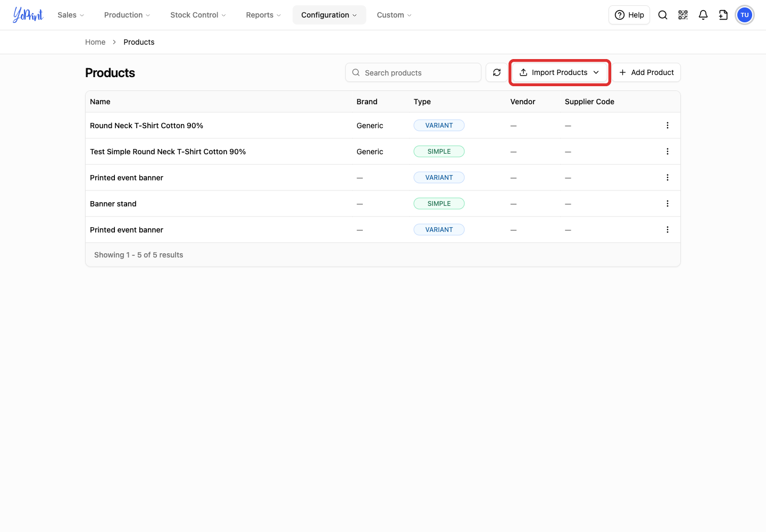
Task: Open the Stock Control menu
Action: click(x=198, y=15)
